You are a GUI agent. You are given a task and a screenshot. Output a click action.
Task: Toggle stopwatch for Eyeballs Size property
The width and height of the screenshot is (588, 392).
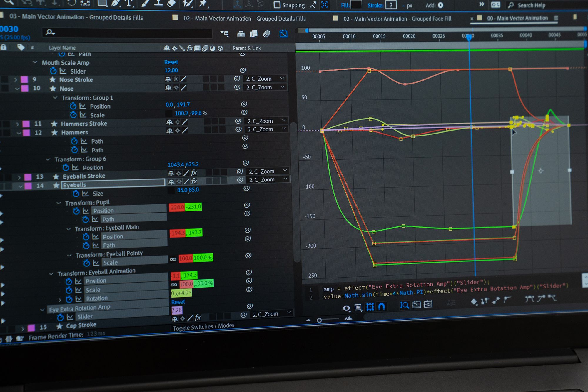(76, 194)
